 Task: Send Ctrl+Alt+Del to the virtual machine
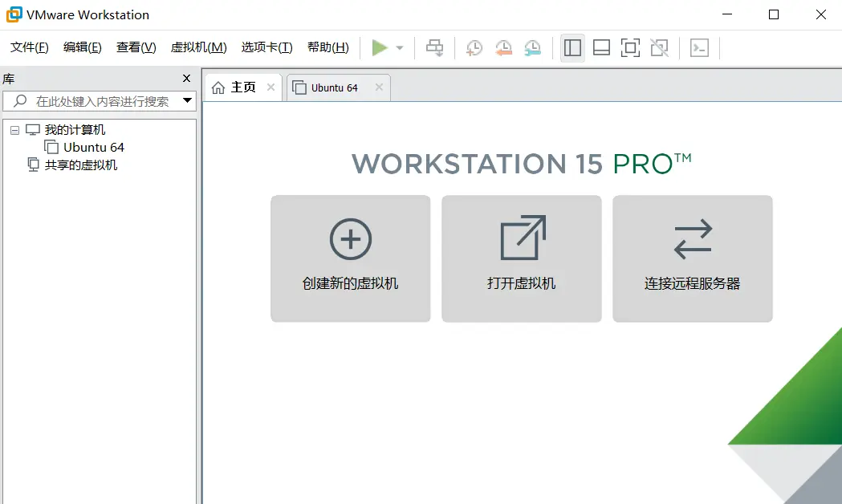434,48
